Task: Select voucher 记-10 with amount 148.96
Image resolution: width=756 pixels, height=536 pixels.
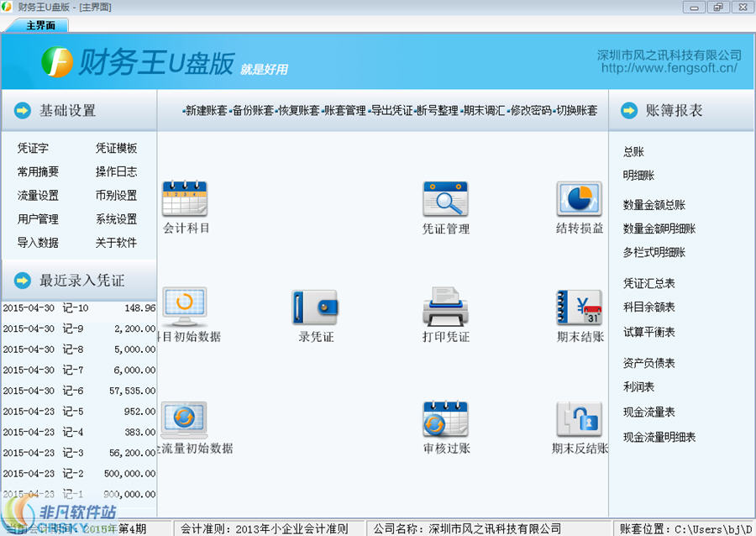Action: point(79,307)
